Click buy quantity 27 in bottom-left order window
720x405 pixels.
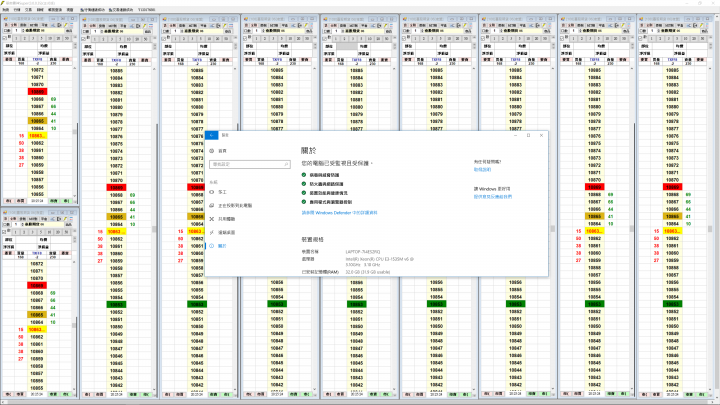(x=21, y=359)
